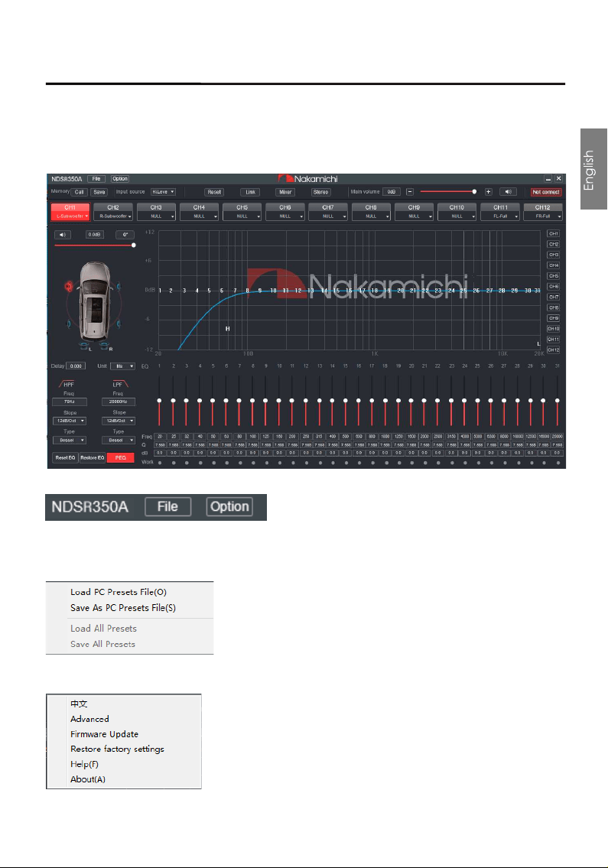
Task: Click the HPF Freq 70Hz field
Action: coord(70,402)
